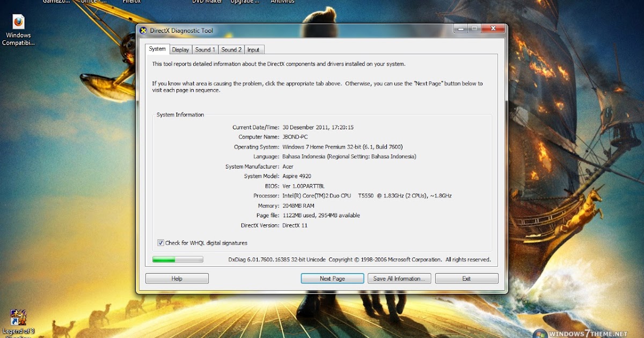Click the Help button
The image size is (644, 338).
[x=177, y=278]
